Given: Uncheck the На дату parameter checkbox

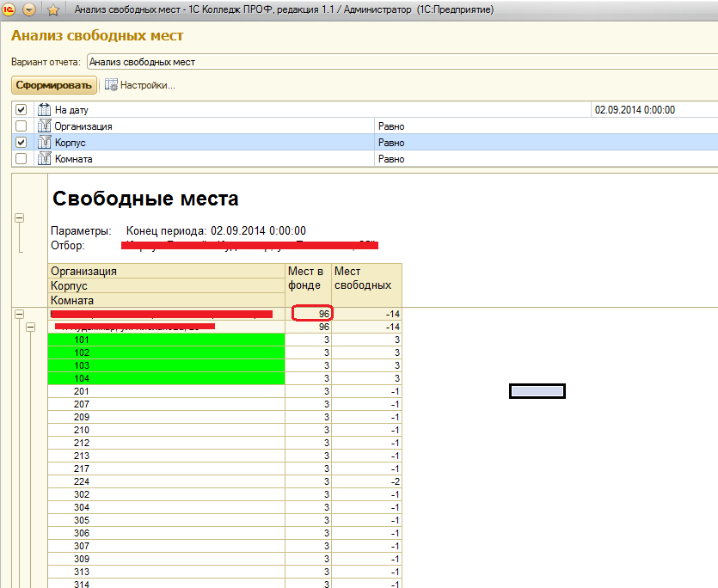Looking at the screenshot, I should coord(21,110).
